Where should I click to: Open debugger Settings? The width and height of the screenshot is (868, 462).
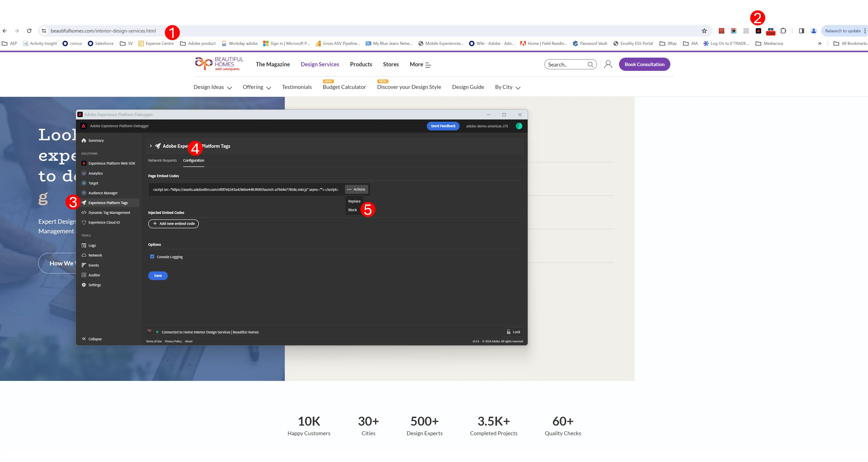pos(91,285)
